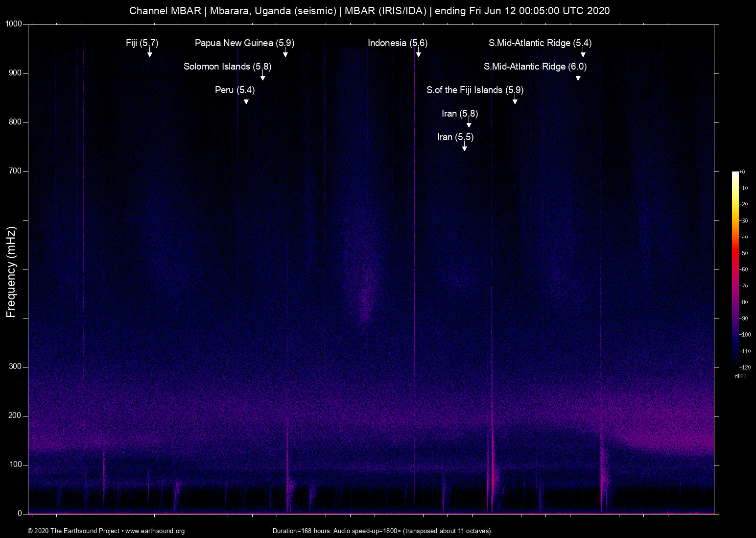Select the S.Mid-Atlantic Ridge (5.4) label
756x538 pixels.
click(540, 43)
